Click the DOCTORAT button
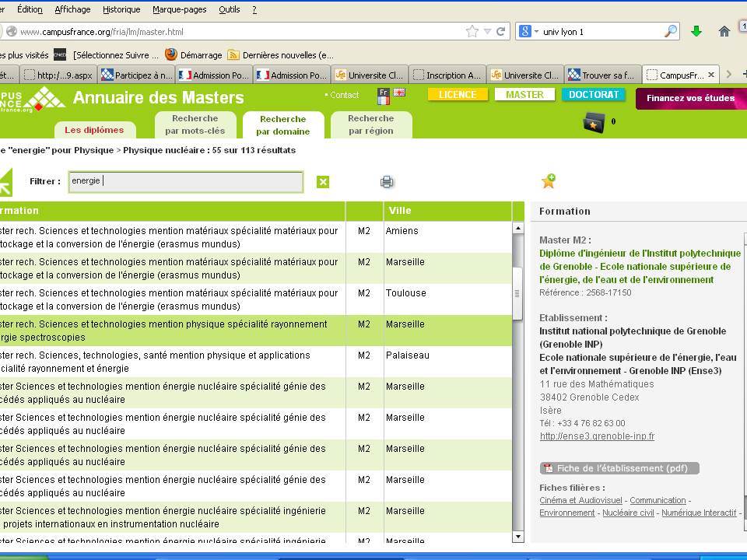 [594, 94]
